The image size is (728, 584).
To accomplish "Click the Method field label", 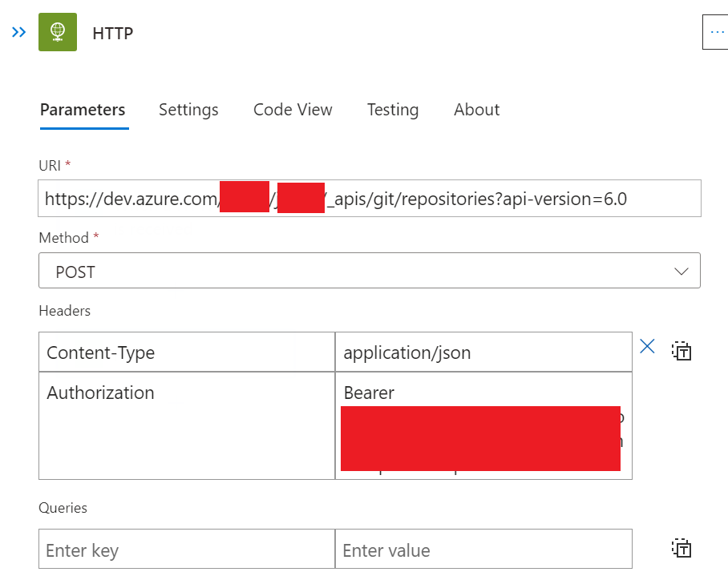I will pyautogui.click(x=63, y=238).
